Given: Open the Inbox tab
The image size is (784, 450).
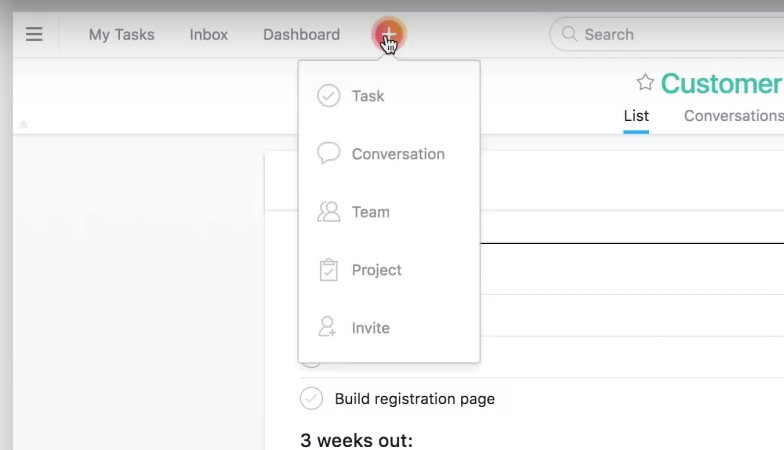Looking at the screenshot, I should point(208,34).
